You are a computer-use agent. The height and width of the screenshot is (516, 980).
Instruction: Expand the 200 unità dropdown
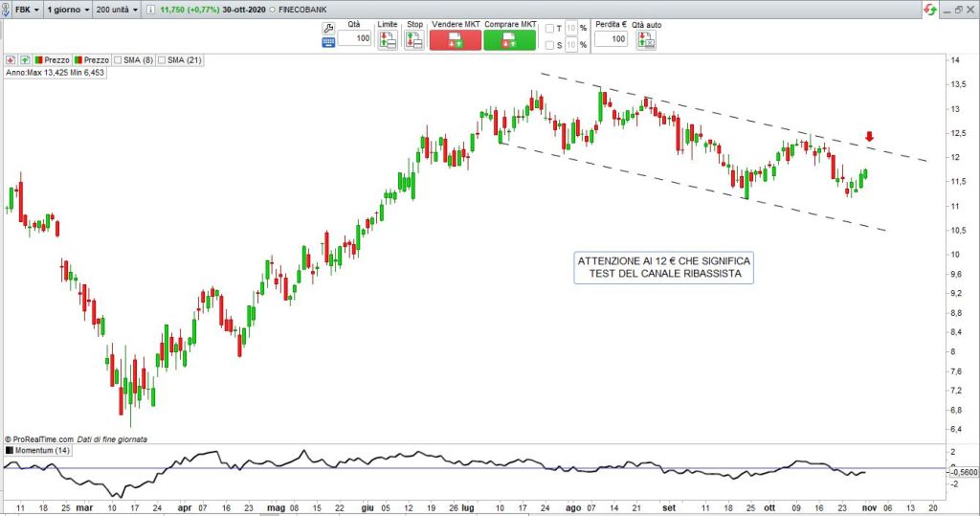[x=116, y=9]
